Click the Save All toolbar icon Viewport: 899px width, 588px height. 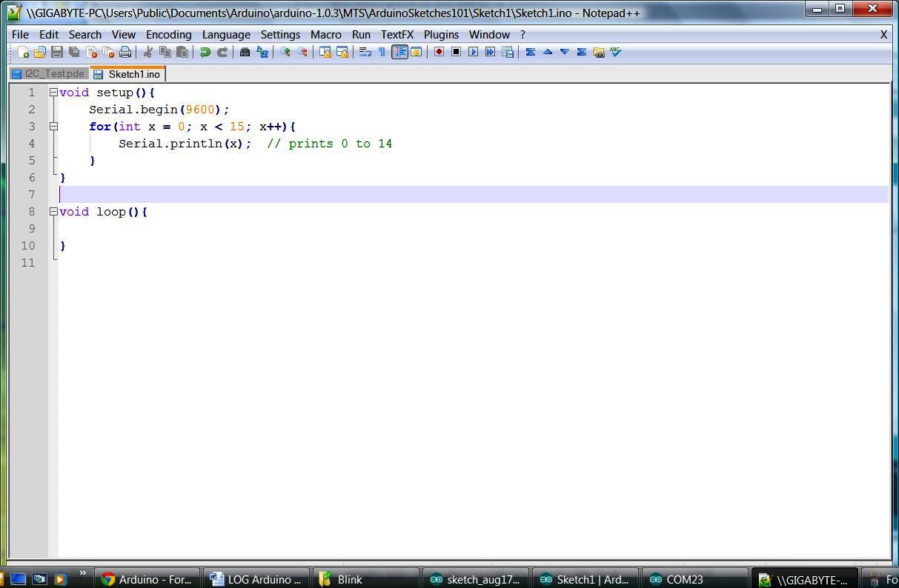(x=74, y=52)
